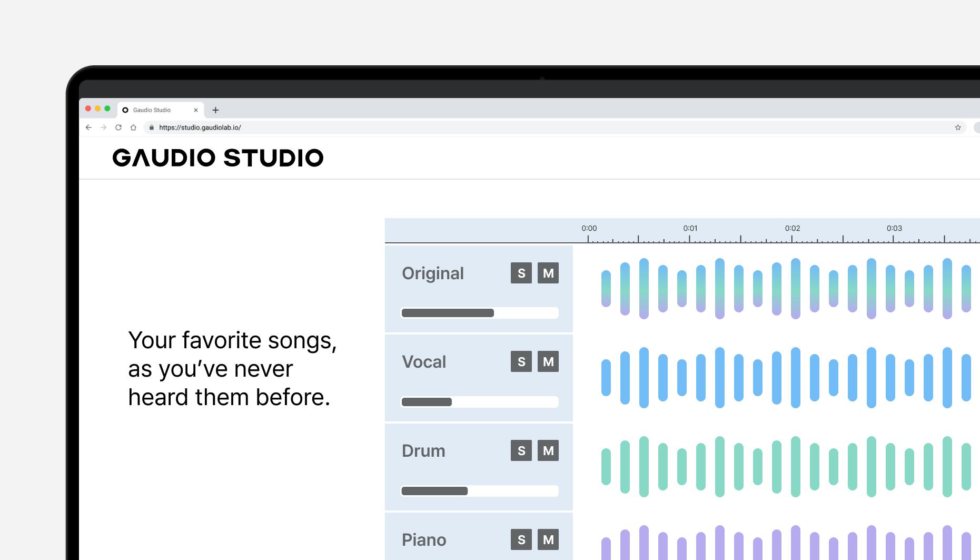Click the bookmark star icon
The width and height of the screenshot is (980, 560).
(x=957, y=127)
